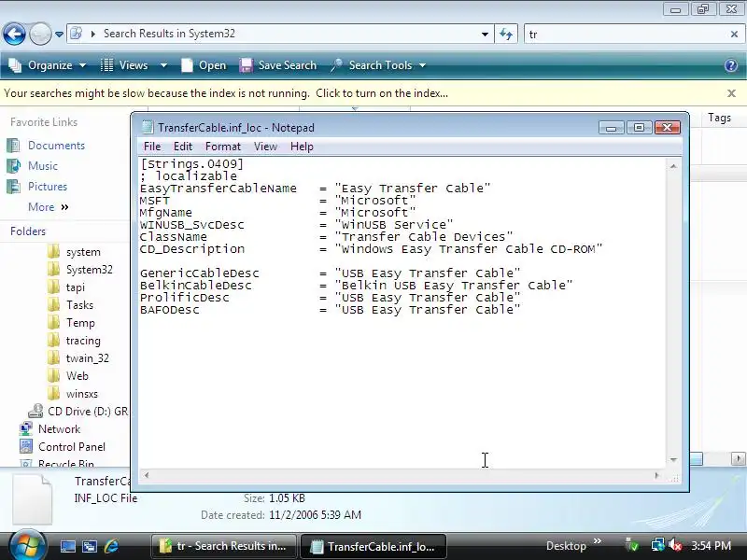Viewport: 747px width, 560px height.
Task: Expand the Desktop toolbar chevron
Action: [x=598, y=541]
